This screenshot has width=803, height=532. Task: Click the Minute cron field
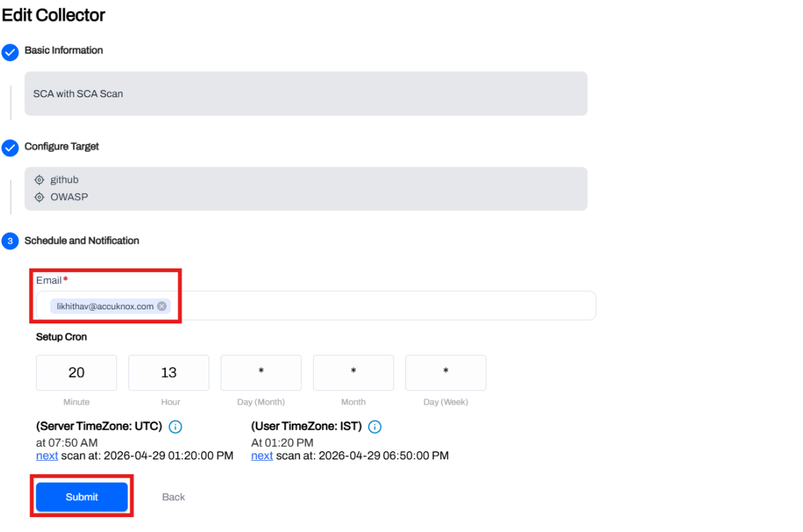pyautogui.click(x=76, y=373)
